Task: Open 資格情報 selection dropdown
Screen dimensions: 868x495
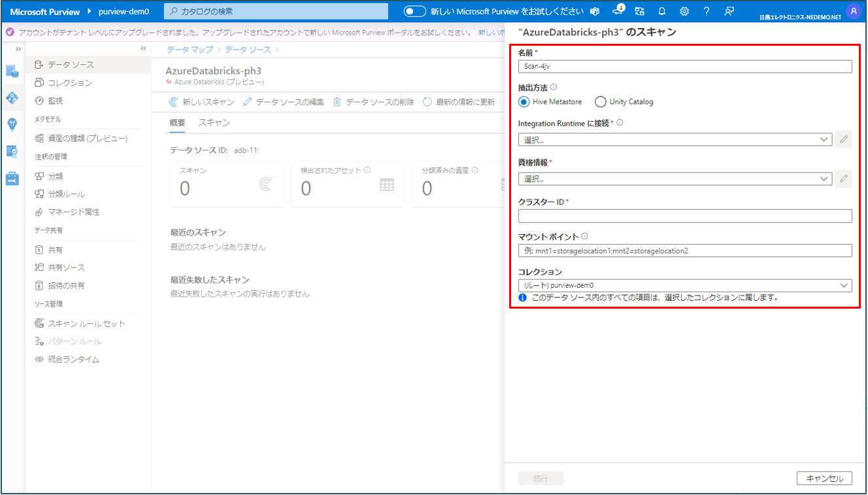Action: pos(675,179)
